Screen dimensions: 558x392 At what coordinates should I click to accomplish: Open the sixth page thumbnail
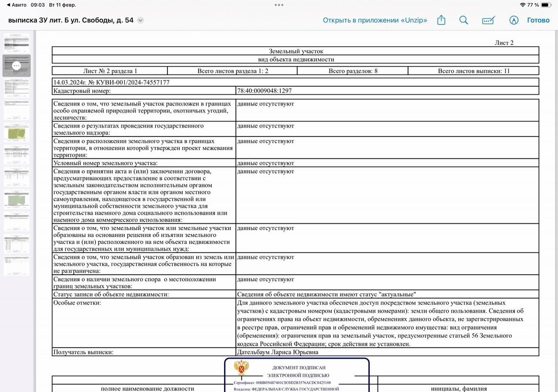coord(17,155)
